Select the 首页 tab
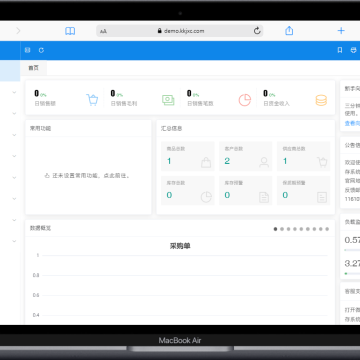This screenshot has width=360, height=360. pyautogui.click(x=33, y=68)
